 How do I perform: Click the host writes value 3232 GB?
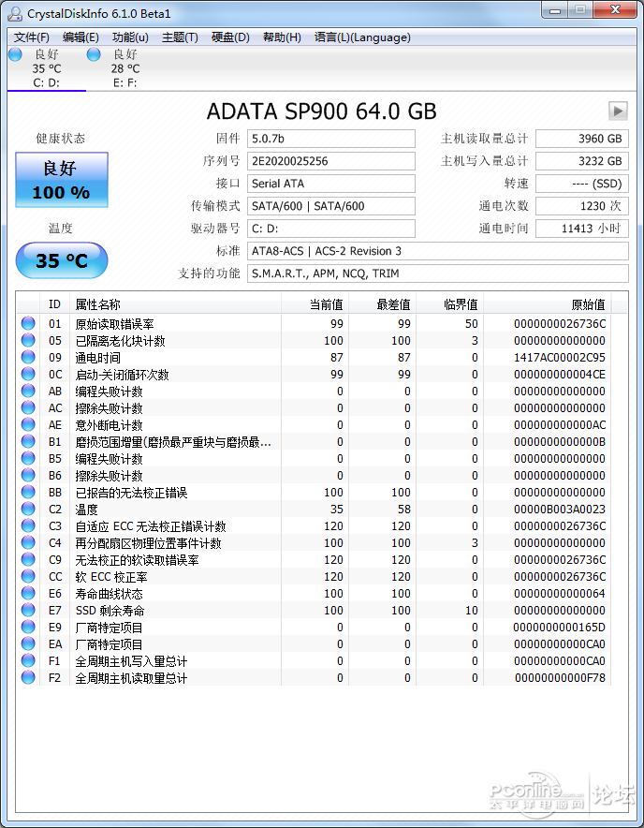tap(581, 161)
